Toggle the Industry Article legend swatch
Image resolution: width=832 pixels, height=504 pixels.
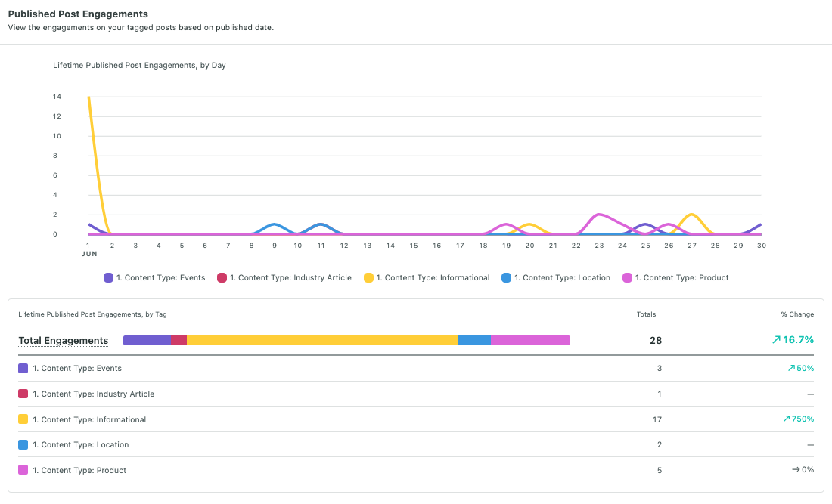point(222,278)
